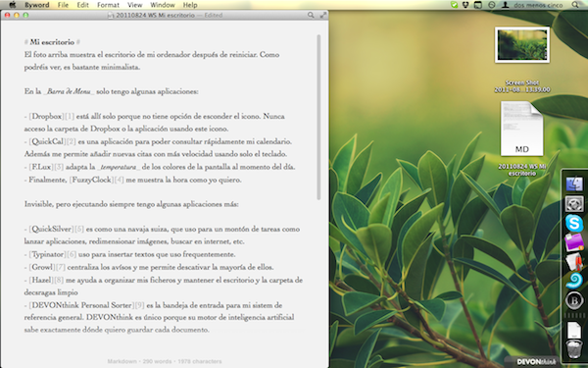Screen dimensions: 588x368
Task: Click '290 words' in the status bar
Action: (x=157, y=361)
